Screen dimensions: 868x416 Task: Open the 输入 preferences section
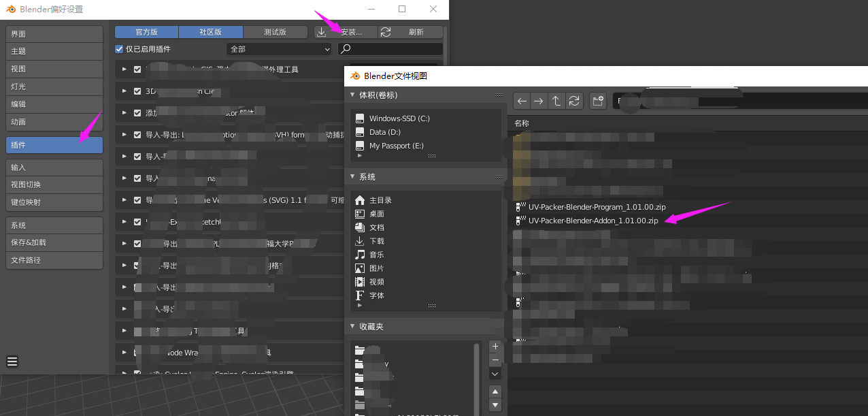pyautogui.click(x=54, y=167)
